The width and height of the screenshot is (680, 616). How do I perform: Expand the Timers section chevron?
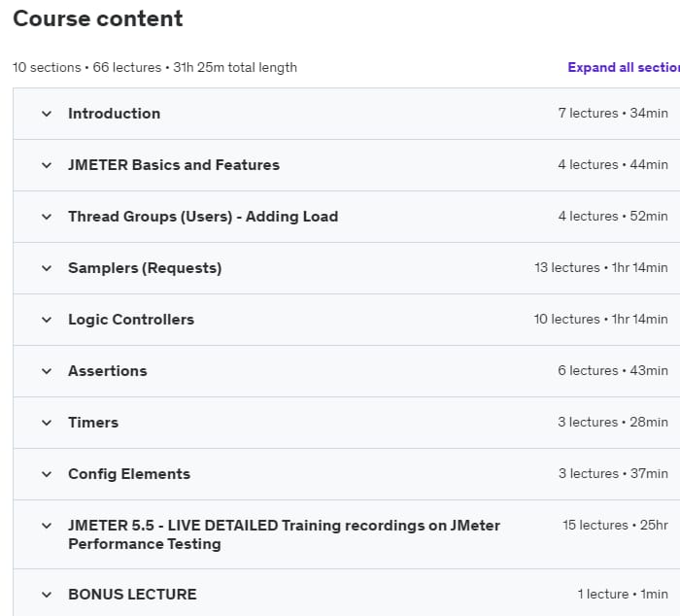point(47,423)
